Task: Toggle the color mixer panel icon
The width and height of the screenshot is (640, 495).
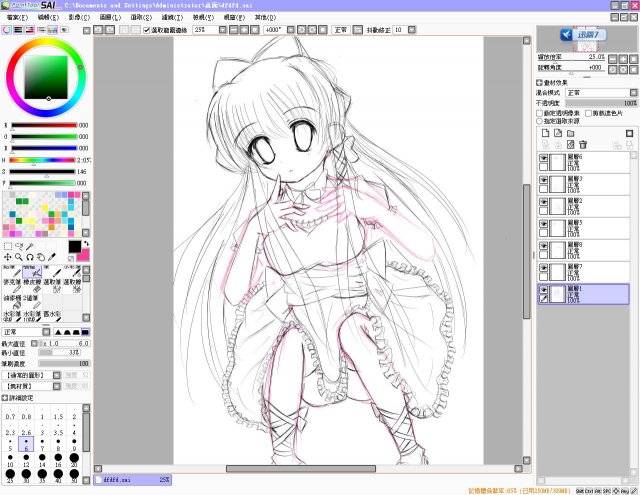Action: click(x=41, y=30)
